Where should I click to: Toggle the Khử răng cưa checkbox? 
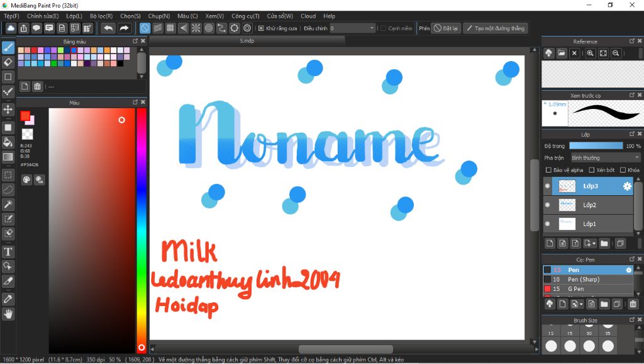tap(261, 28)
